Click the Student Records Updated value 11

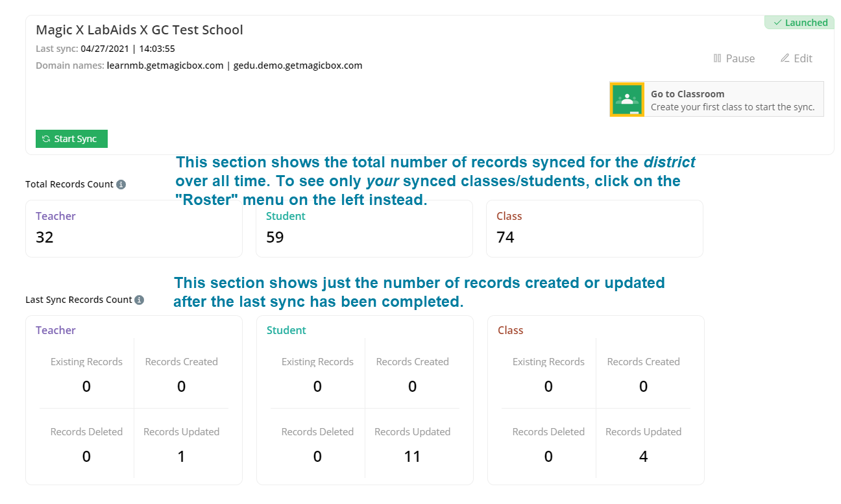[412, 457]
